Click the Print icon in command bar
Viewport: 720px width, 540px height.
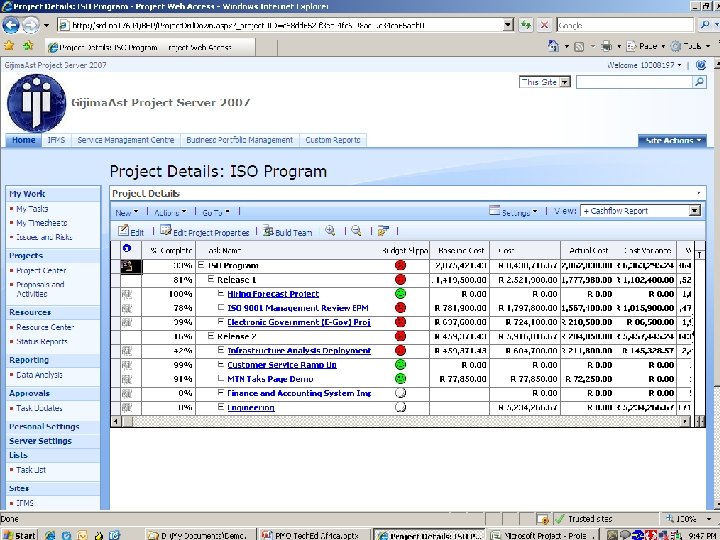(607, 46)
